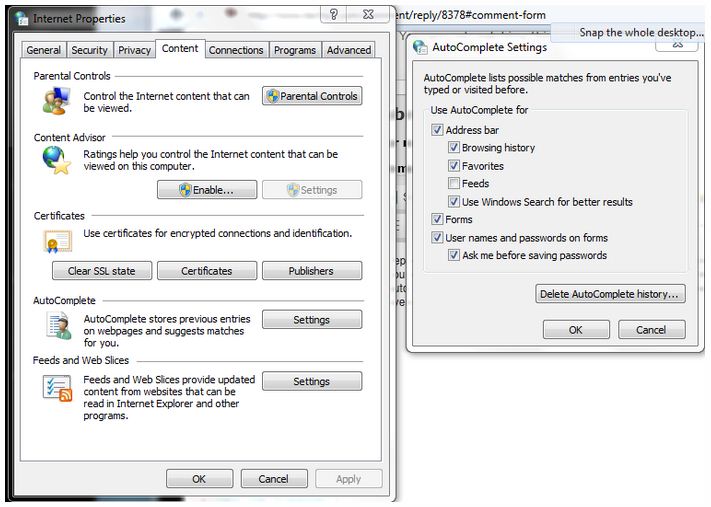Disable Use Windows Search for better results
This screenshot has width=711, height=507.
click(x=454, y=202)
